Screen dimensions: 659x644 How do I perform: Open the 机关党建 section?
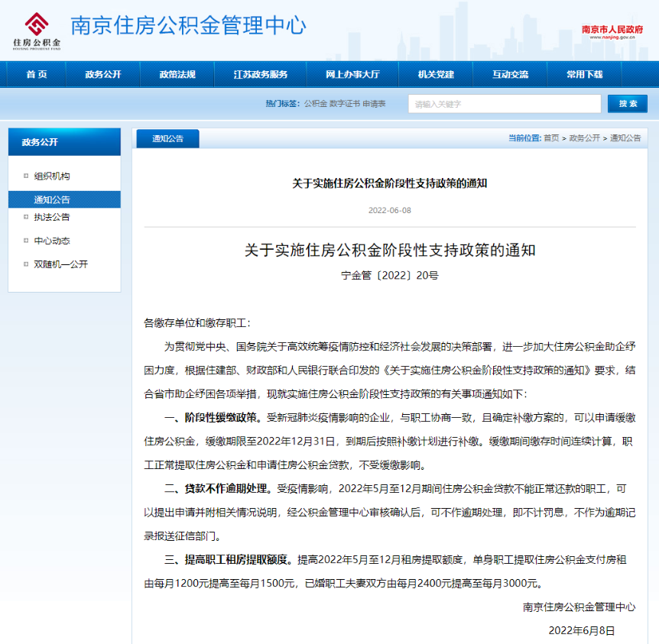coord(436,75)
